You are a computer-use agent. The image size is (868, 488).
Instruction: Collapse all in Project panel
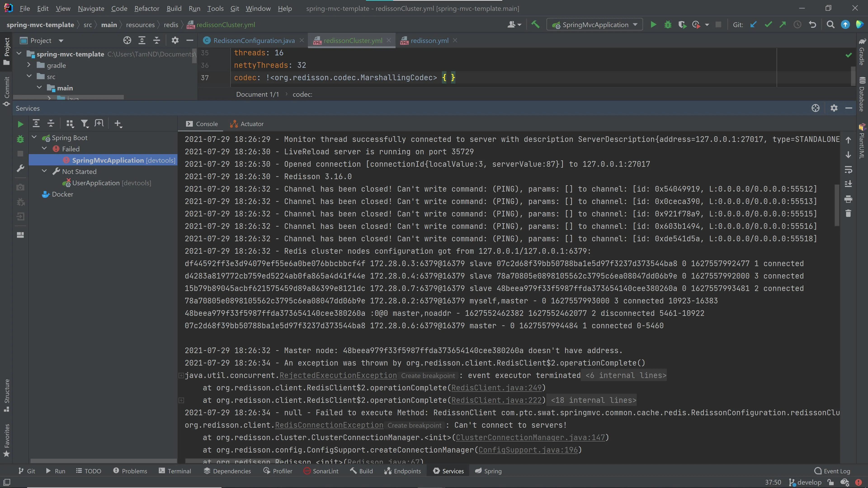pyautogui.click(x=157, y=40)
